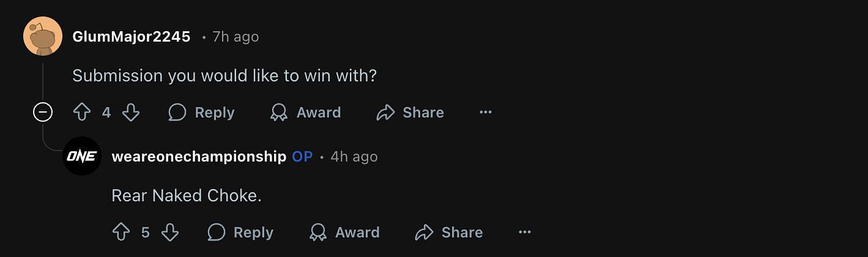Give award to weareonechampionship's reply
The height and width of the screenshot is (257, 868).
tap(344, 233)
